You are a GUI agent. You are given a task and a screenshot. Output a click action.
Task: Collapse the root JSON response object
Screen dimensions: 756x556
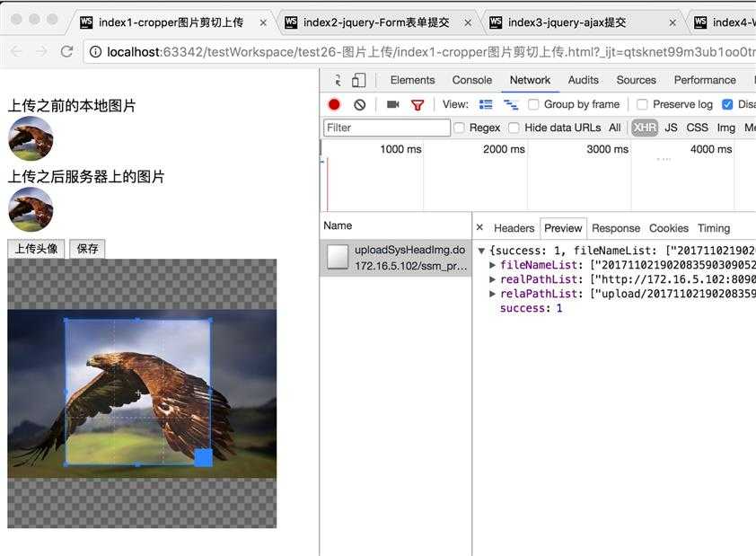click(x=481, y=251)
